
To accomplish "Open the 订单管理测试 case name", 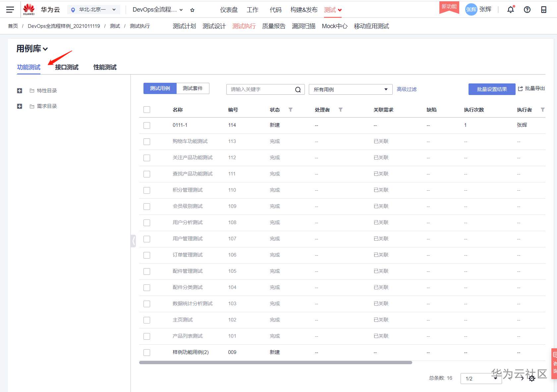I will click(x=188, y=255).
